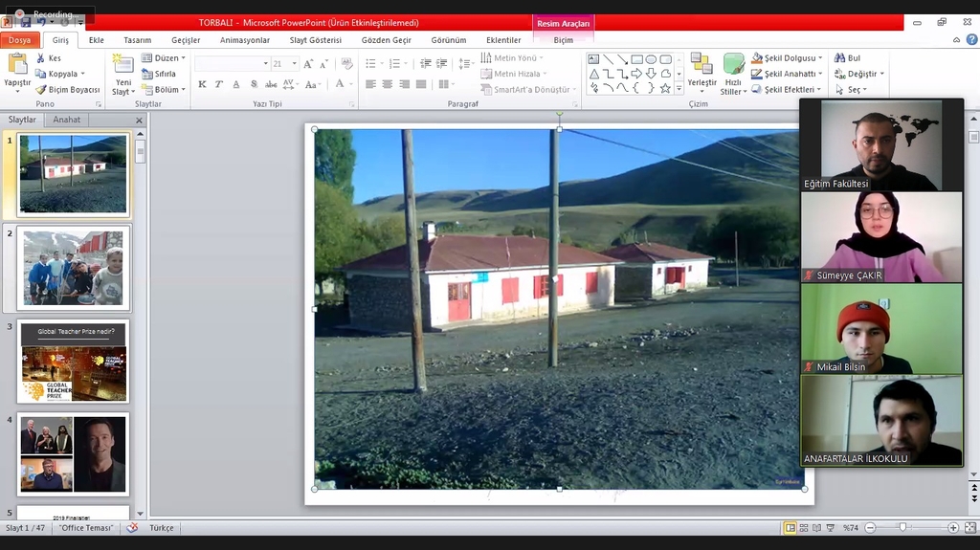Toggle align text right

[x=405, y=84]
